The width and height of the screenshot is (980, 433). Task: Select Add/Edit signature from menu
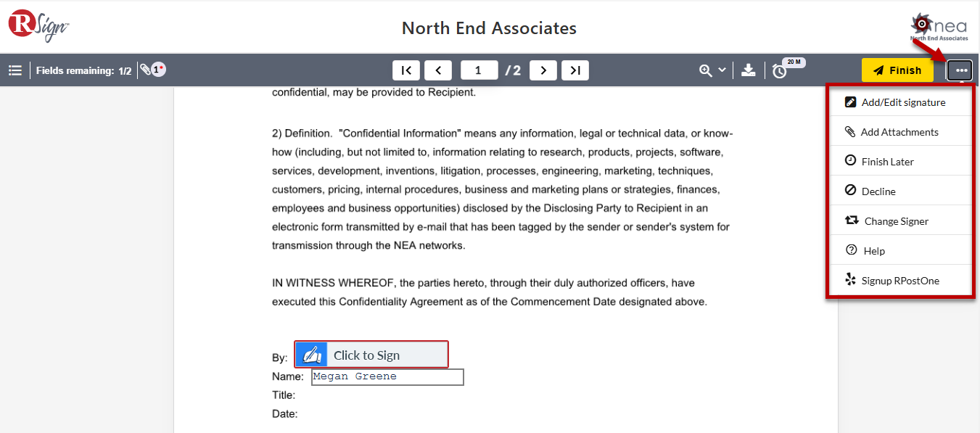point(899,102)
